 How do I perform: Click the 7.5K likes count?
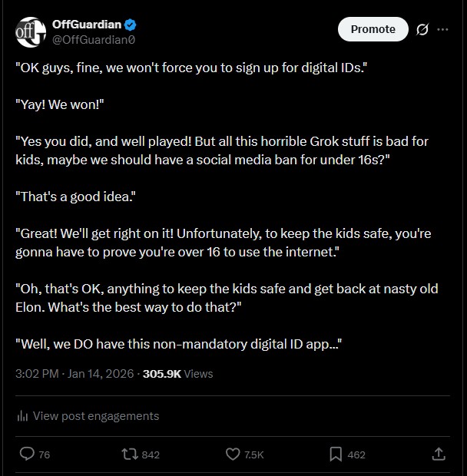[x=253, y=455]
